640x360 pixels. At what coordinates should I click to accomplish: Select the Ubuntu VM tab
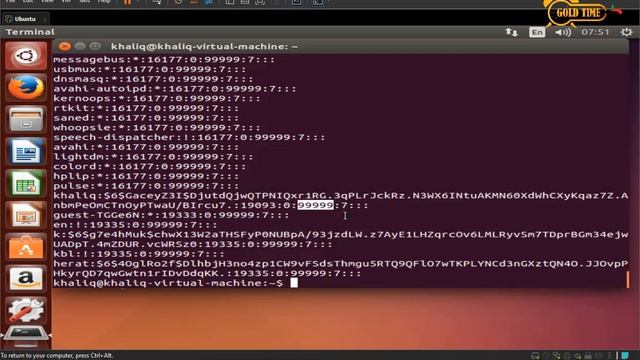coord(25,19)
